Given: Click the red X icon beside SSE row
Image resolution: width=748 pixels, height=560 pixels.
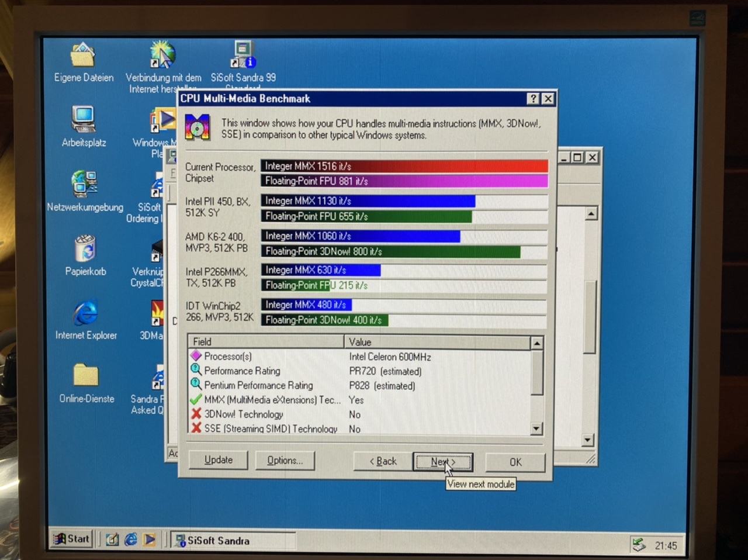Looking at the screenshot, I should pos(196,428).
